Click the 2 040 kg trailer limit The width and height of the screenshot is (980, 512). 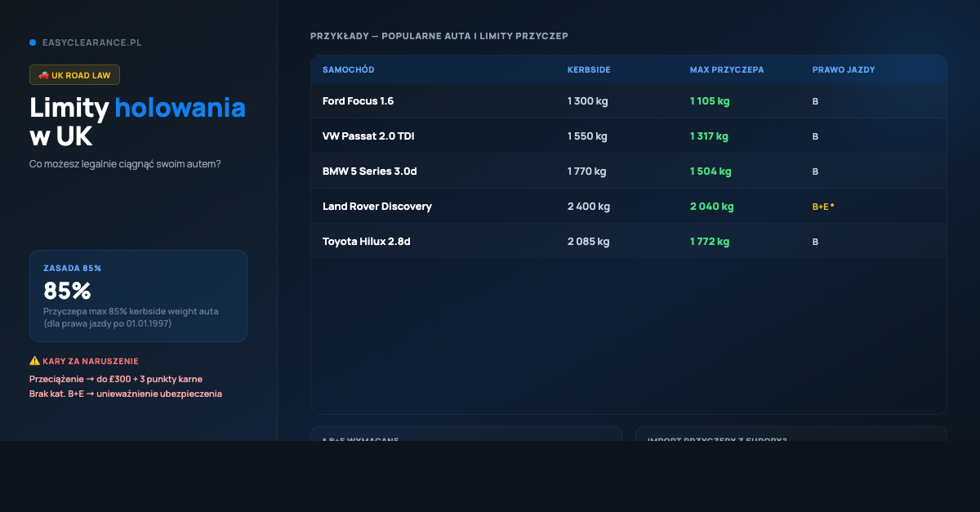(712, 207)
